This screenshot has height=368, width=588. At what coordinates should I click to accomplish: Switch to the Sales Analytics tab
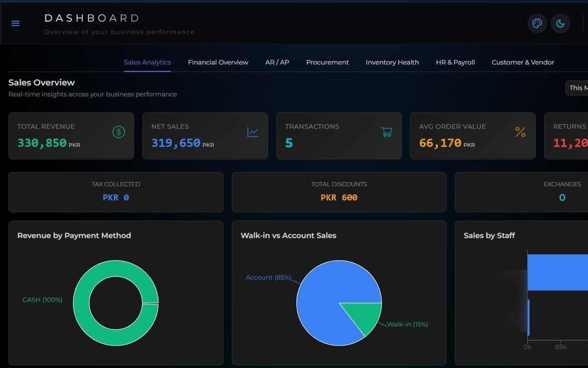[x=147, y=62]
